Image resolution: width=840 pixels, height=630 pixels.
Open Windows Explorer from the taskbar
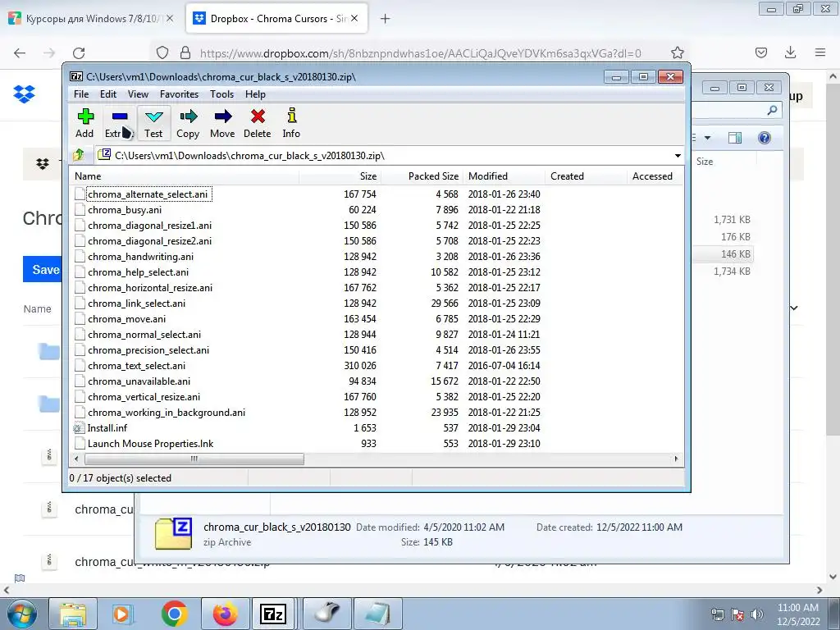pyautogui.click(x=73, y=614)
